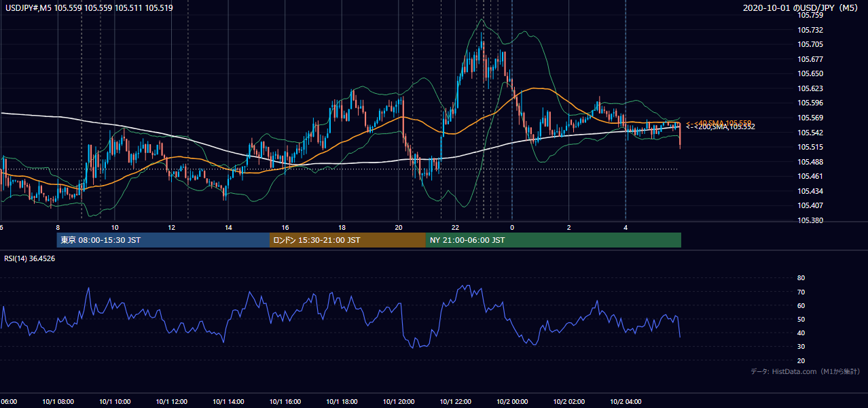
Task: Click the 105.759 price axis label
Action: point(811,16)
